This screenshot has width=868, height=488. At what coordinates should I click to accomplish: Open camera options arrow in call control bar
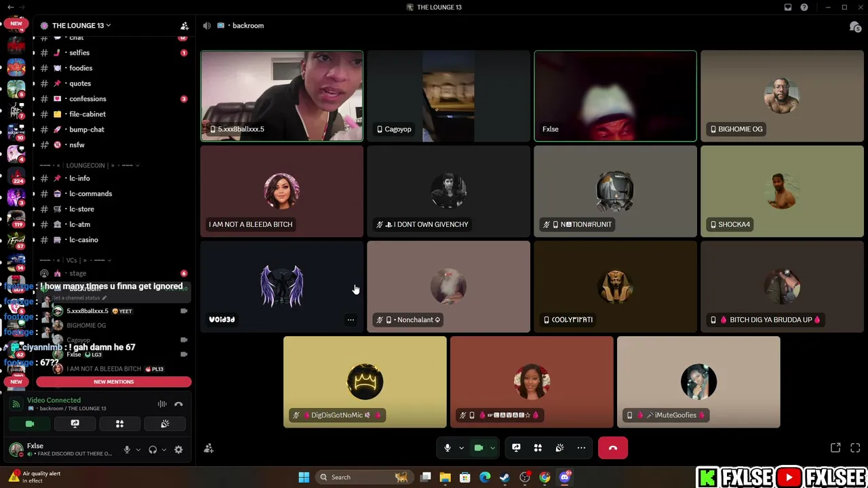point(492,448)
